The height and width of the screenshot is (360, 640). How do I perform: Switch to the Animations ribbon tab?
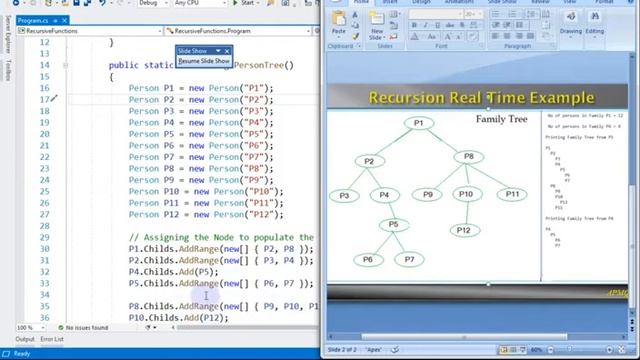pyautogui.click(x=459, y=2)
